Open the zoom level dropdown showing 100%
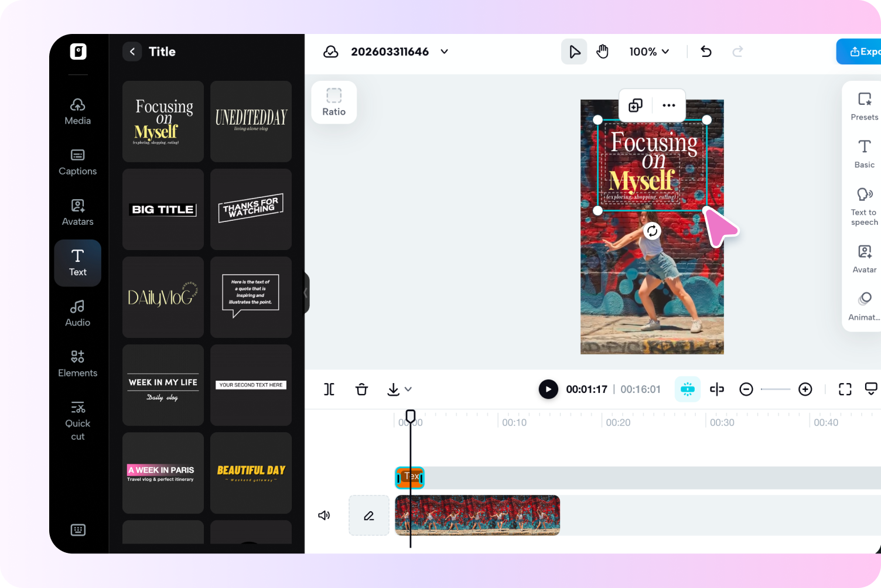Viewport: 881px width, 588px height. tap(649, 51)
